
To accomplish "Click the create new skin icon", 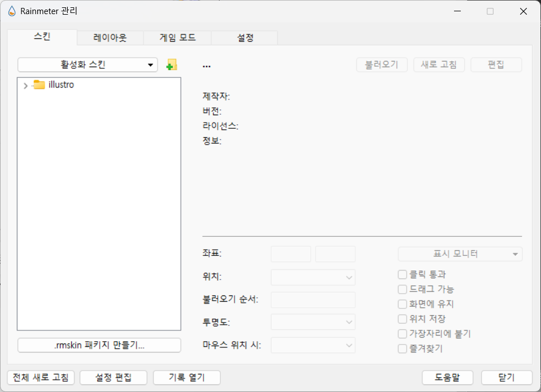I will coord(172,65).
